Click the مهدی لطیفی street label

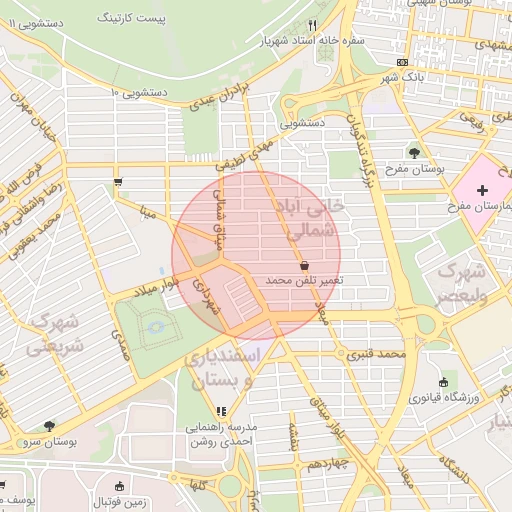[244, 155]
